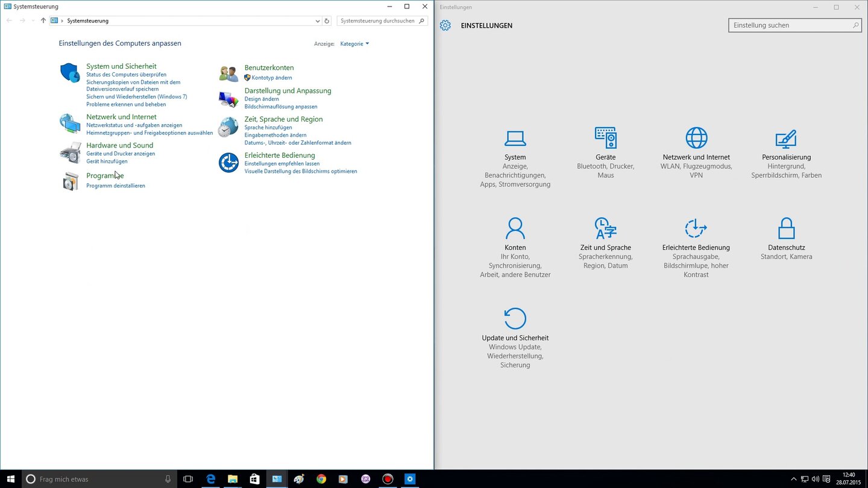Click Einstellungen empfehlen lassen link
The image size is (868, 488).
coord(282,164)
